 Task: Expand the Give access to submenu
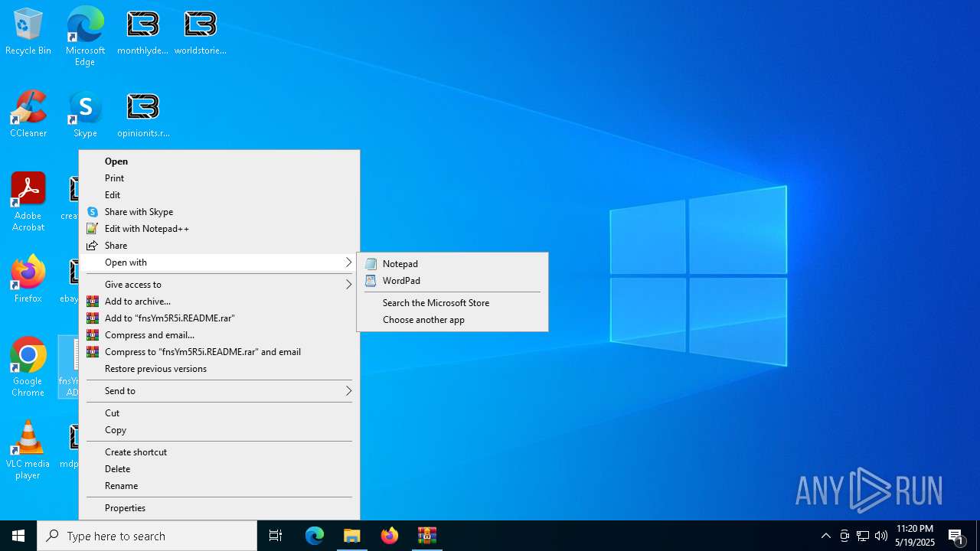219,285
